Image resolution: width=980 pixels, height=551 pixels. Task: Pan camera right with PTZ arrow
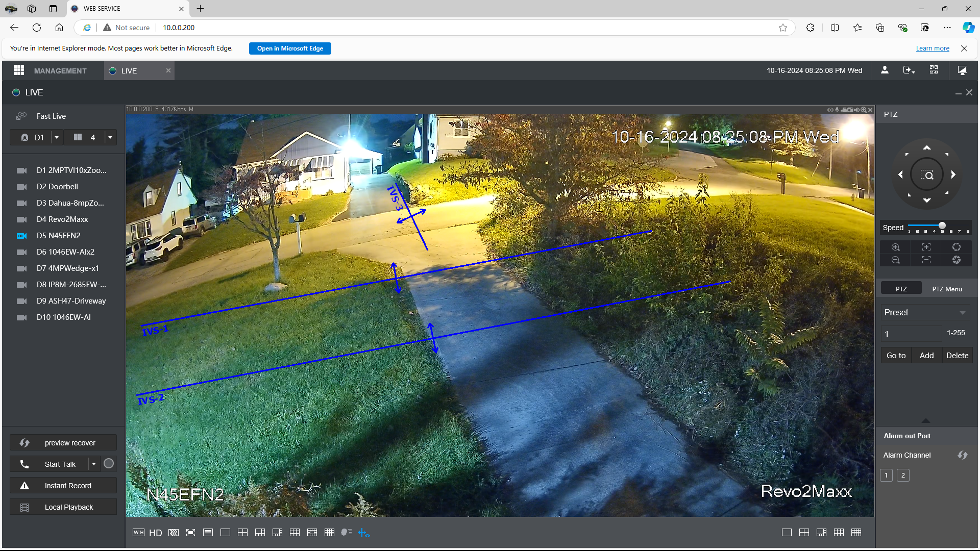(x=953, y=174)
